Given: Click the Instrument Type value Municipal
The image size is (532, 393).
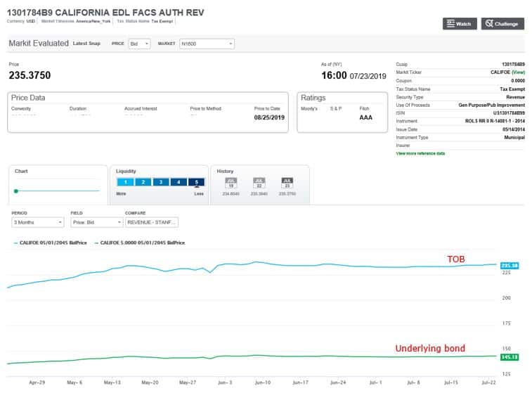Looking at the screenshot, I should (x=514, y=138).
